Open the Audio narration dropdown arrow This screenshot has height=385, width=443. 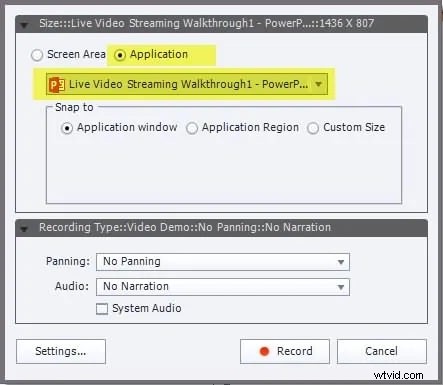(x=341, y=287)
